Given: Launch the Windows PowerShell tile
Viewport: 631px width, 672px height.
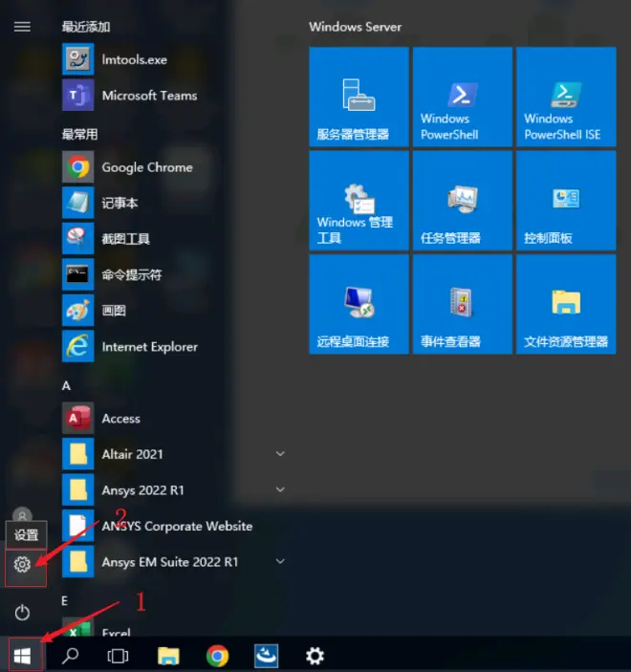Looking at the screenshot, I should click(x=463, y=97).
